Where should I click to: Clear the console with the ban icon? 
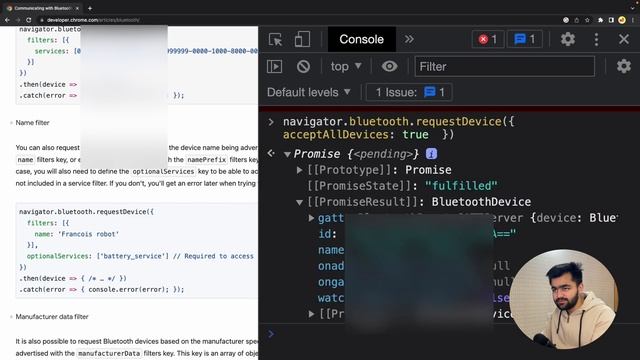coord(303,67)
